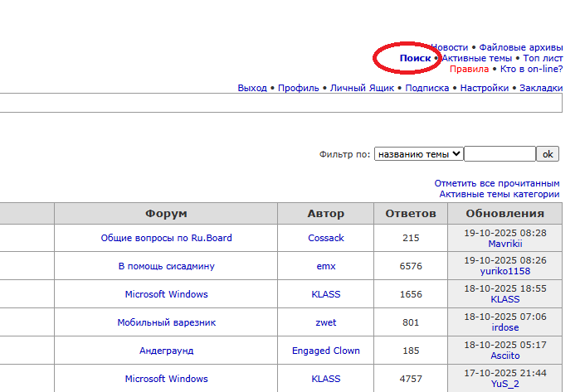Open Личный Ящик mailbox

(362, 88)
